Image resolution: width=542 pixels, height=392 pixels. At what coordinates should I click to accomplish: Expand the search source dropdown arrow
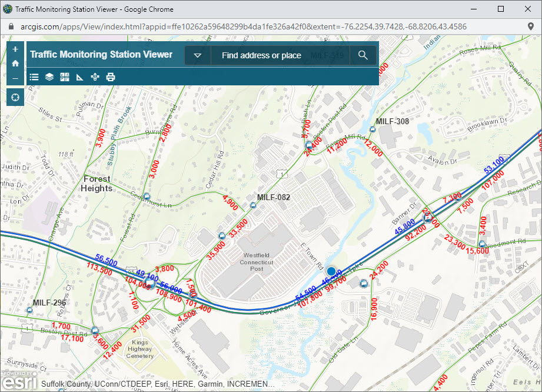(x=198, y=55)
